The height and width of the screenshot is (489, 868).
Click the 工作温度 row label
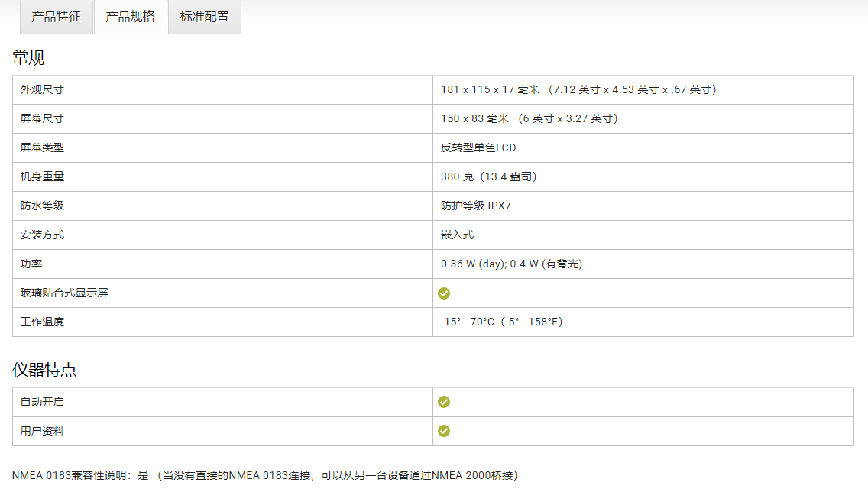coord(42,322)
